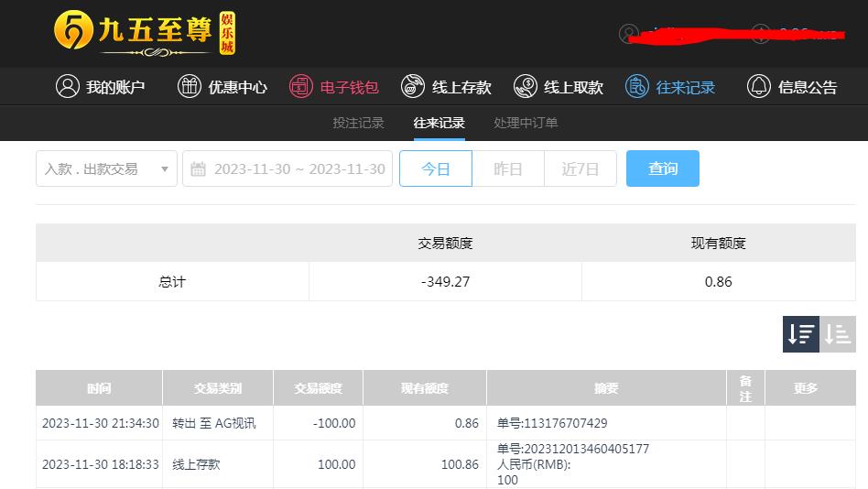The width and height of the screenshot is (868, 489).
Task: Select descending sort order icon
Action: click(800, 334)
